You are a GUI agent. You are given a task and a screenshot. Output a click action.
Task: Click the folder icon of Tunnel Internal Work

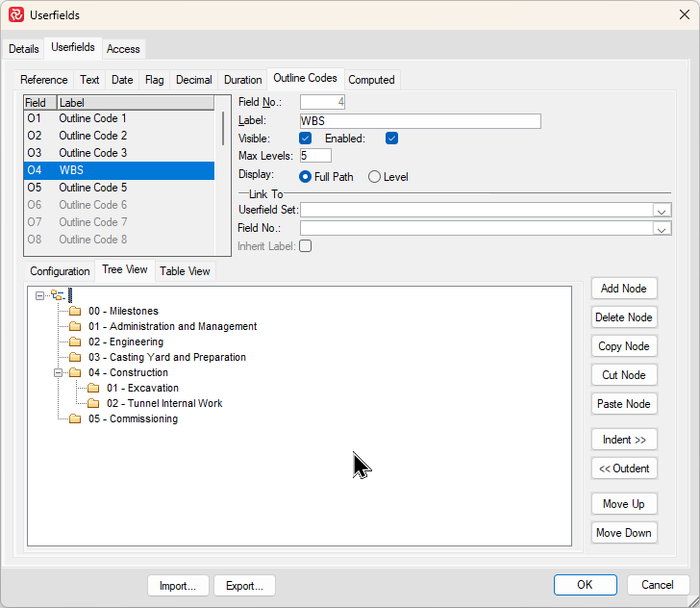click(93, 403)
